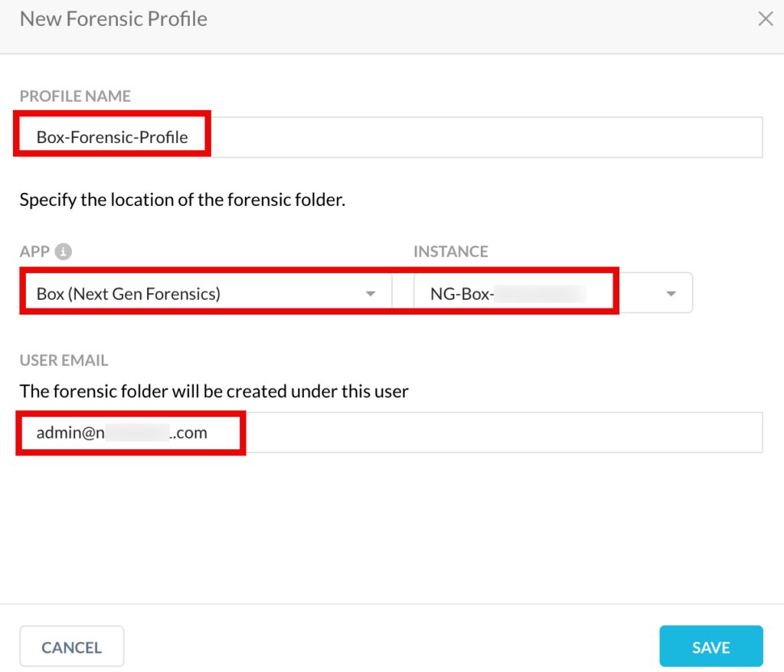Save the forensic profile
The width and height of the screenshot is (784, 672).
(711, 646)
